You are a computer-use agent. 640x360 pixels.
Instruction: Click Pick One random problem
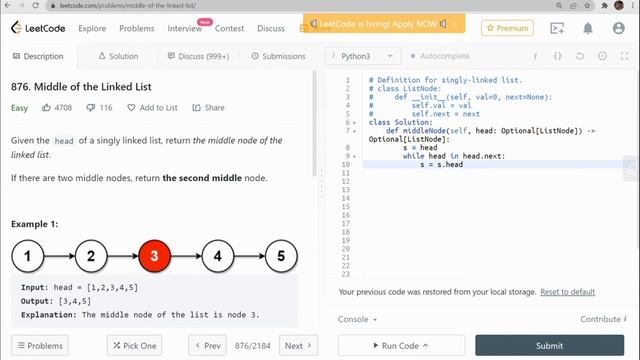[x=134, y=346]
